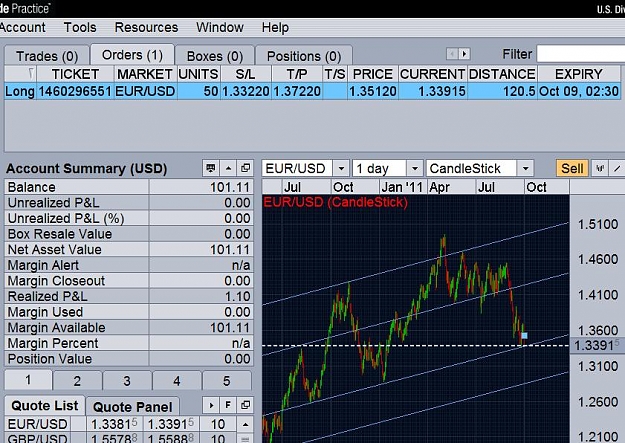Open the Account menu
Viewport: 625px width, 443px height.
pos(22,27)
